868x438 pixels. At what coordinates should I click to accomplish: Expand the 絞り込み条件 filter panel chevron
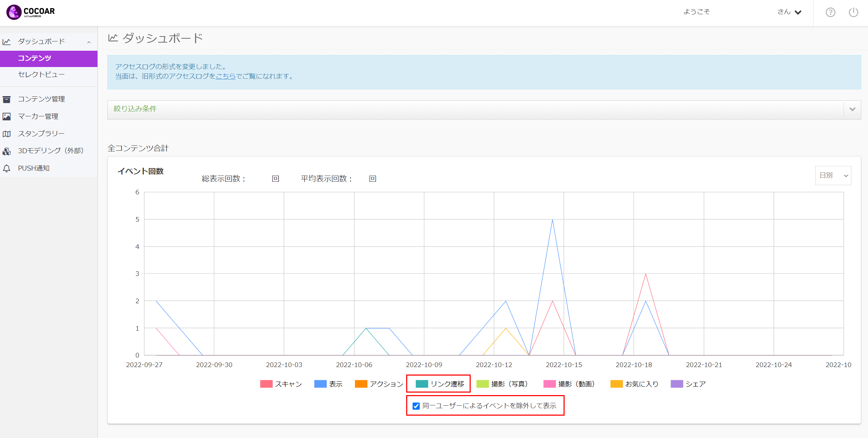[852, 109]
